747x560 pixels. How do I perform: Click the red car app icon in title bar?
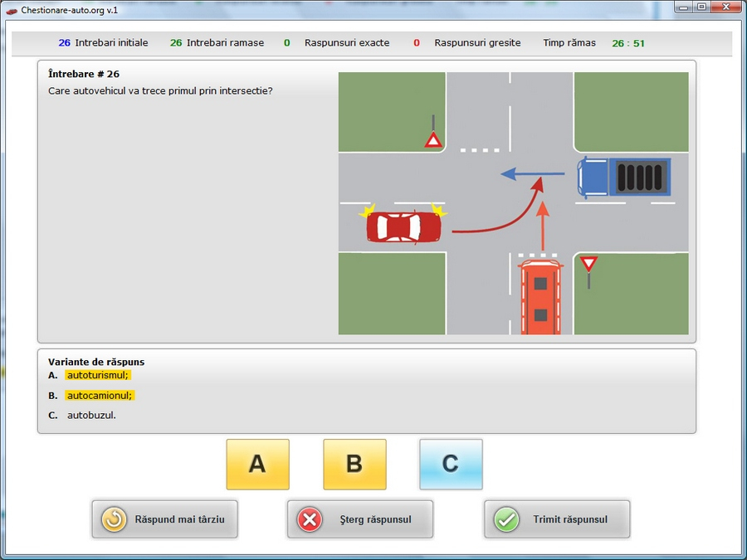pos(12,10)
